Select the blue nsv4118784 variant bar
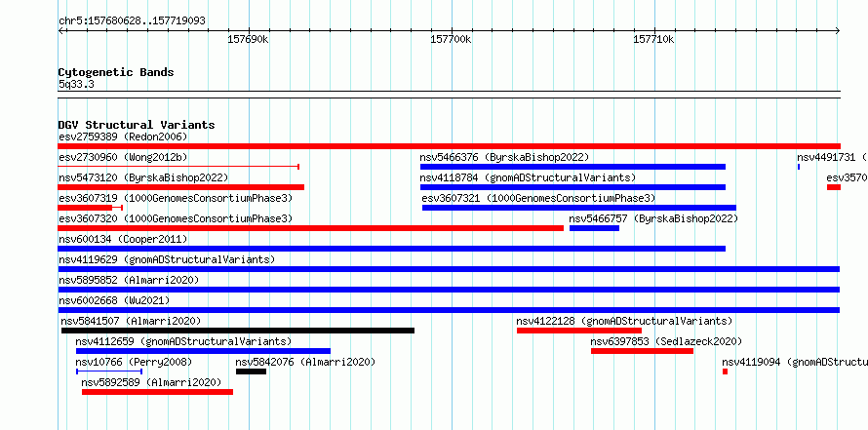 click(x=572, y=187)
